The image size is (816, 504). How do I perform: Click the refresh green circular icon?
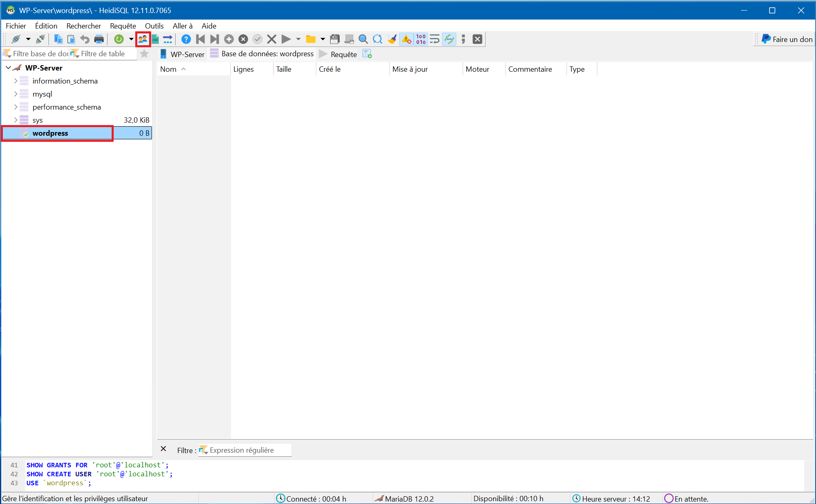pyautogui.click(x=119, y=39)
